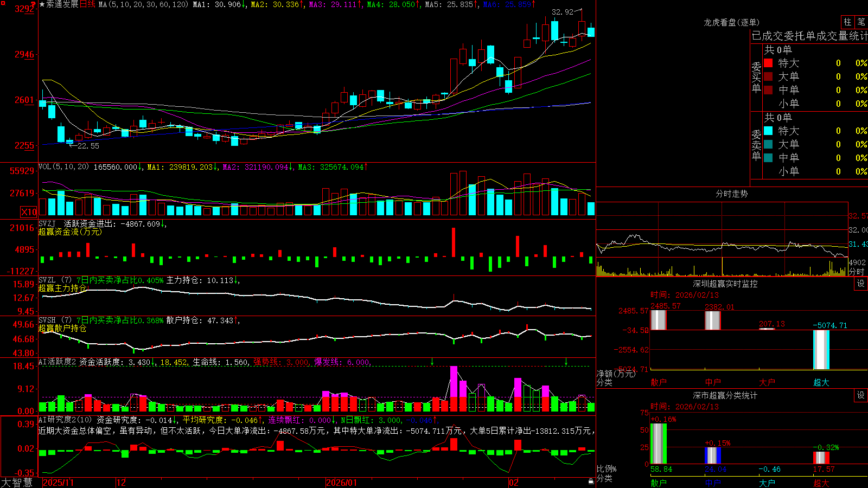Click the 散户 green bar in 分类统计 chart

658,444
